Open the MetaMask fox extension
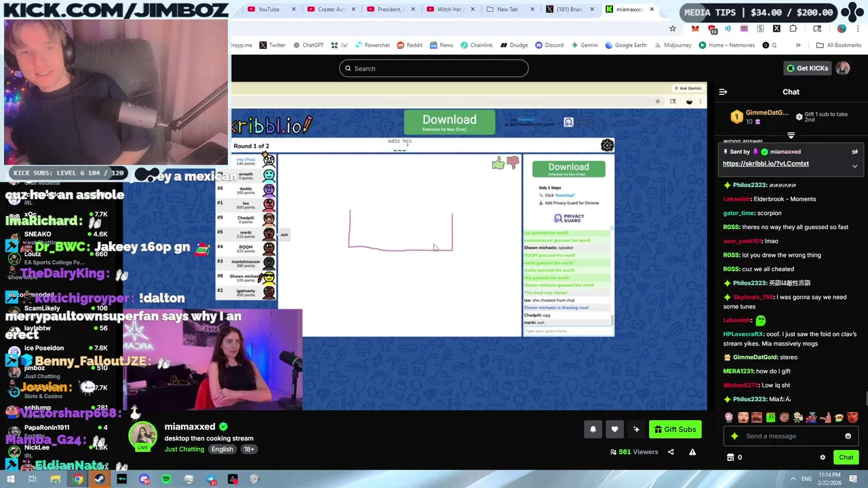Screen dimensions: 868x488 pos(695,28)
